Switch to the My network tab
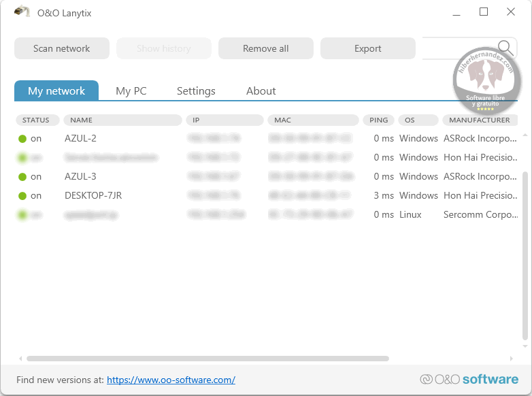Viewport: 532px width, 396px height. 56,90
